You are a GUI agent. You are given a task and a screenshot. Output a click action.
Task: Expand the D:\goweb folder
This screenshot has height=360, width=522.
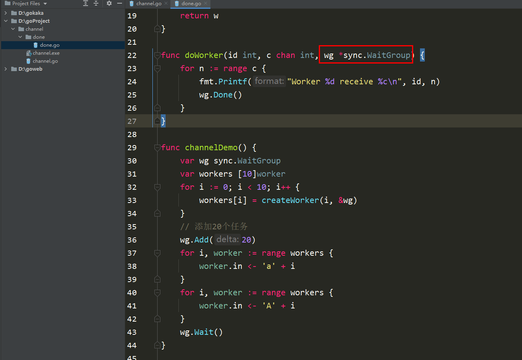coord(6,69)
